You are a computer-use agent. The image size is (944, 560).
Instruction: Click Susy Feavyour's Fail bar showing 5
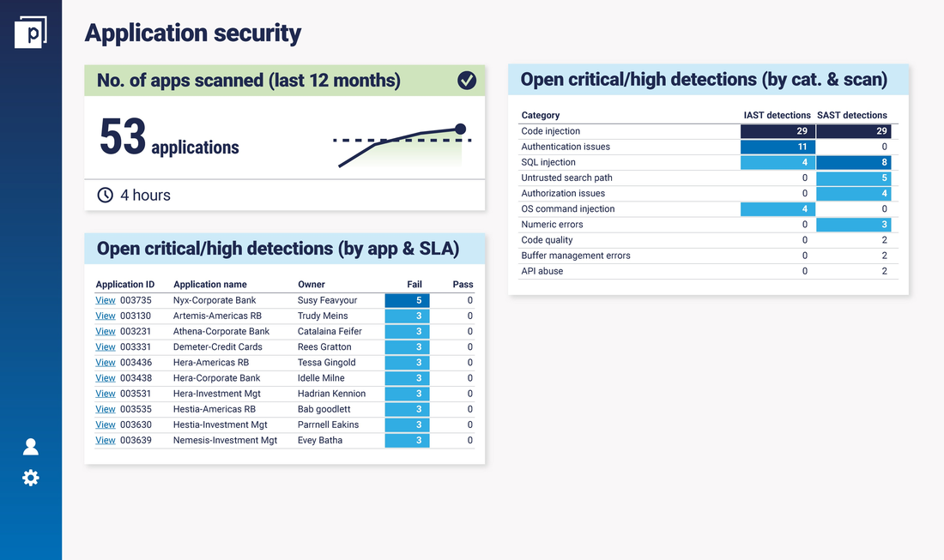point(407,300)
